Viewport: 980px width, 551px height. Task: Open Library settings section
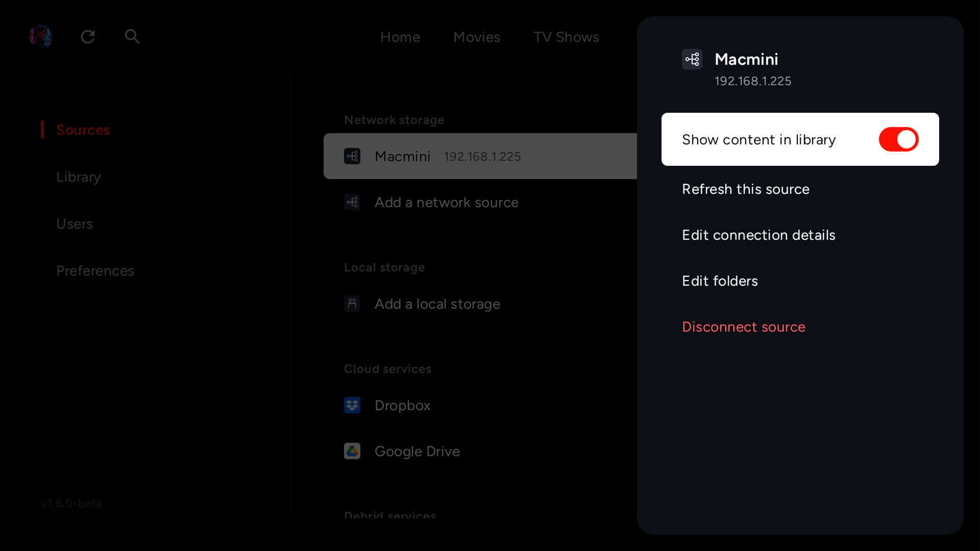[79, 177]
